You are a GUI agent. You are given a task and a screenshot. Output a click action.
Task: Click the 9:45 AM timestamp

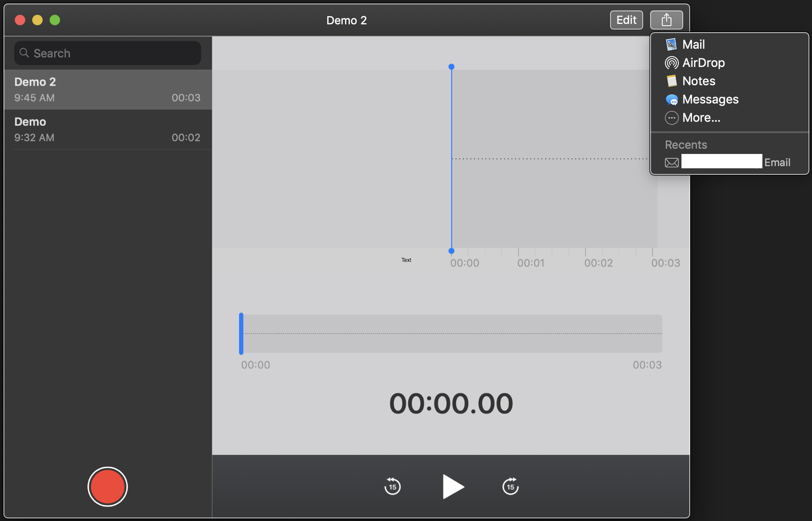[34, 98]
